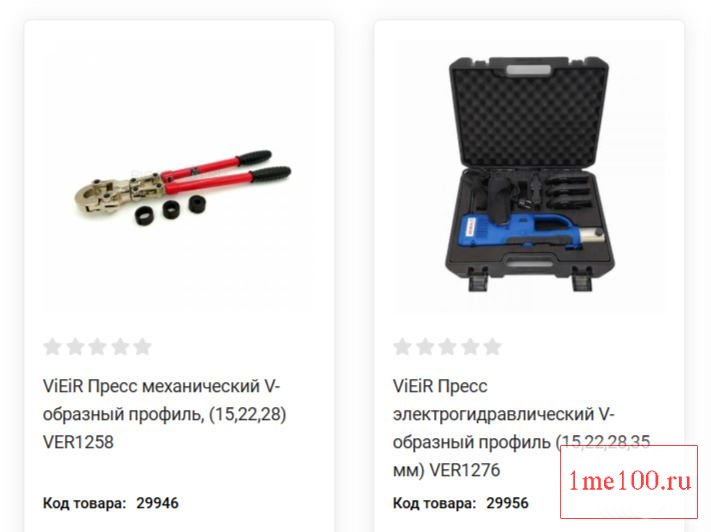Rate VER1258 product with first star
This screenshot has height=532, width=711.
[x=53, y=347]
